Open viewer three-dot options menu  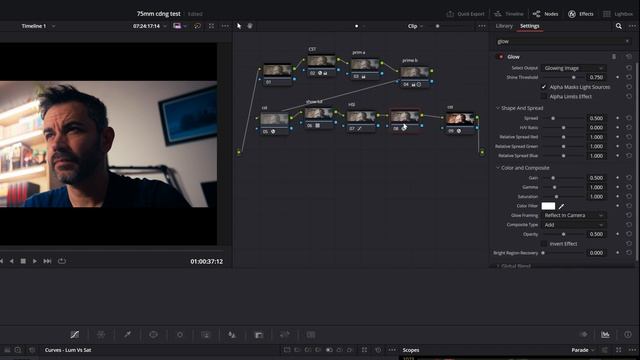click(x=225, y=26)
